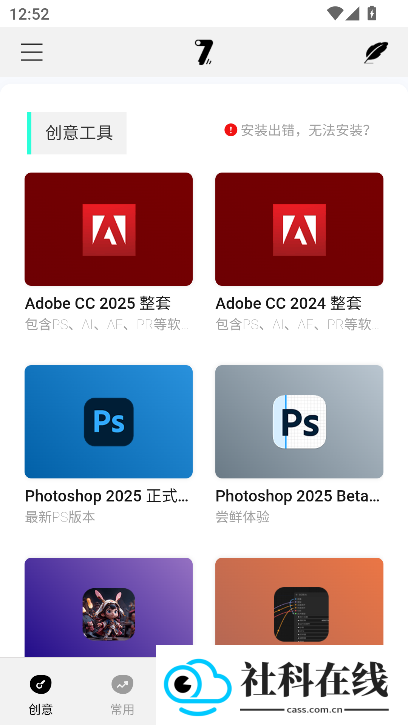Click the 尝鲜体验 subtitle
The width and height of the screenshot is (408, 725).
click(x=242, y=517)
